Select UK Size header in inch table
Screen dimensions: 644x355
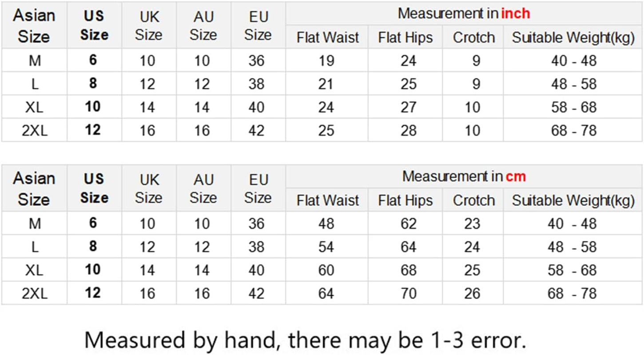click(148, 26)
